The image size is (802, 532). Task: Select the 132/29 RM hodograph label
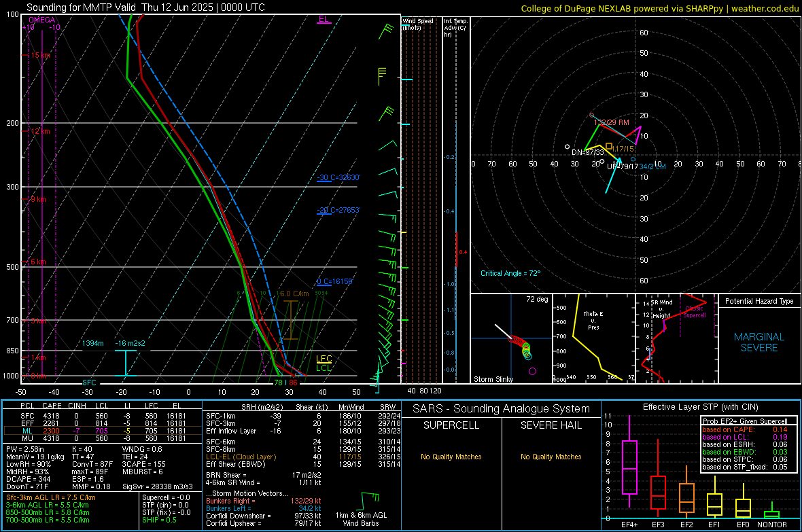(x=611, y=122)
